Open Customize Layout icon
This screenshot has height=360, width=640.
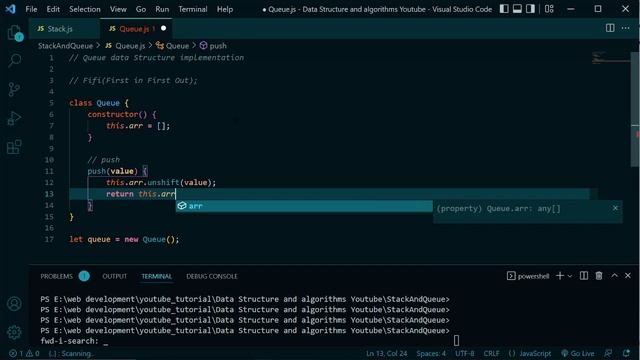click(549, 9)
